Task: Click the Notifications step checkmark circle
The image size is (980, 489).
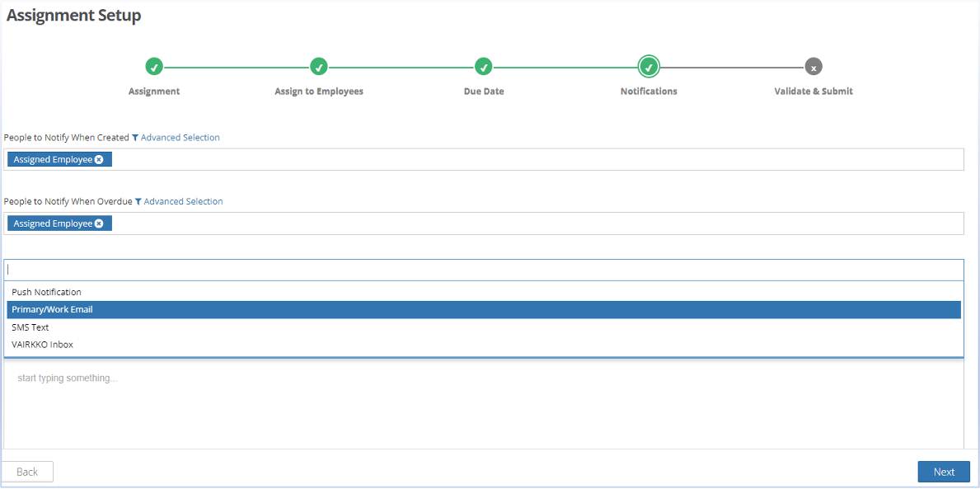Action: [649, 66]
